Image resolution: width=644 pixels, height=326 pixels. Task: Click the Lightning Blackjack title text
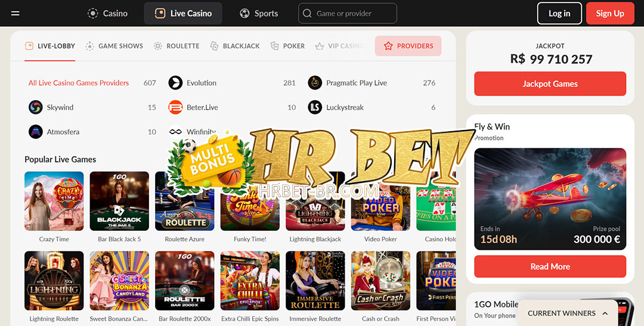pyautogui.click(x=315, y=239)
